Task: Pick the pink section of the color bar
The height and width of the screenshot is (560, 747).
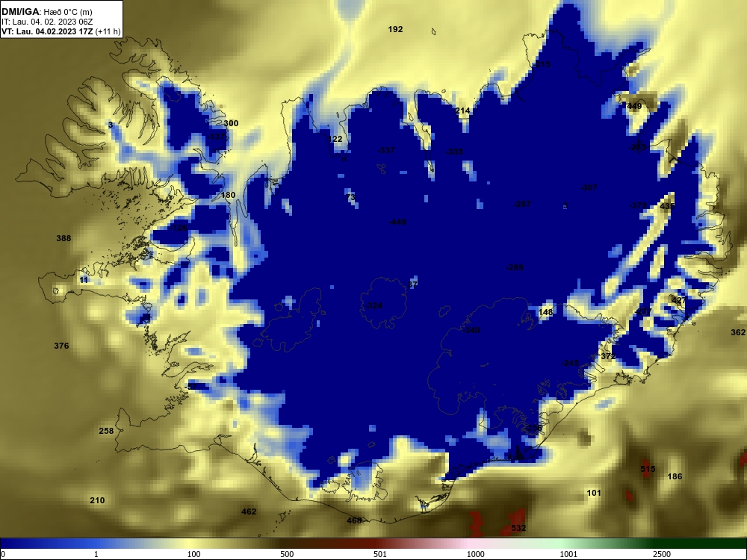Action: (469, 544)
